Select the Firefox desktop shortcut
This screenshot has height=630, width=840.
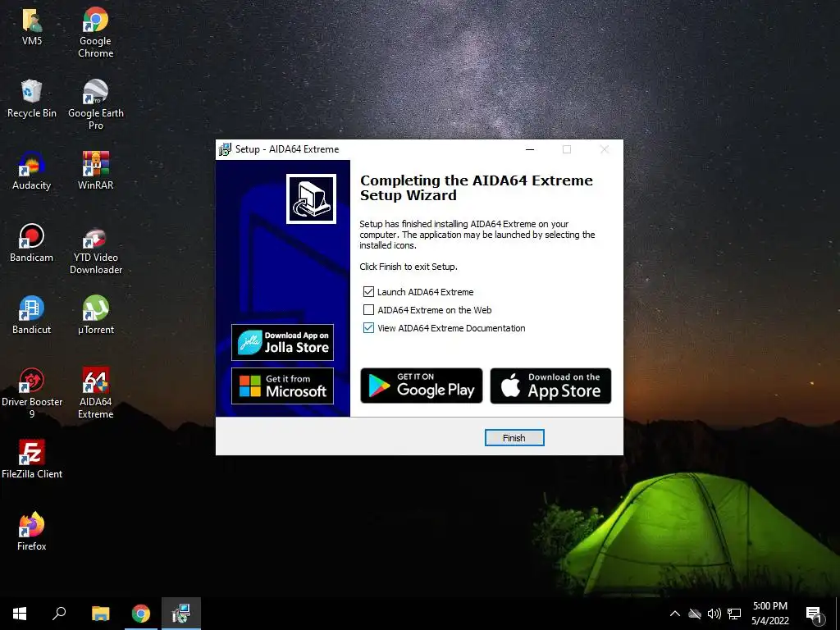click(x=32, y=532)
